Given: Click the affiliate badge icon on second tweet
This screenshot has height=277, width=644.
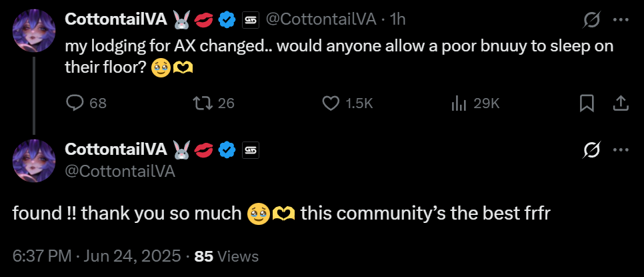Looking at the screenshot, I should click(x=250, y=151).
